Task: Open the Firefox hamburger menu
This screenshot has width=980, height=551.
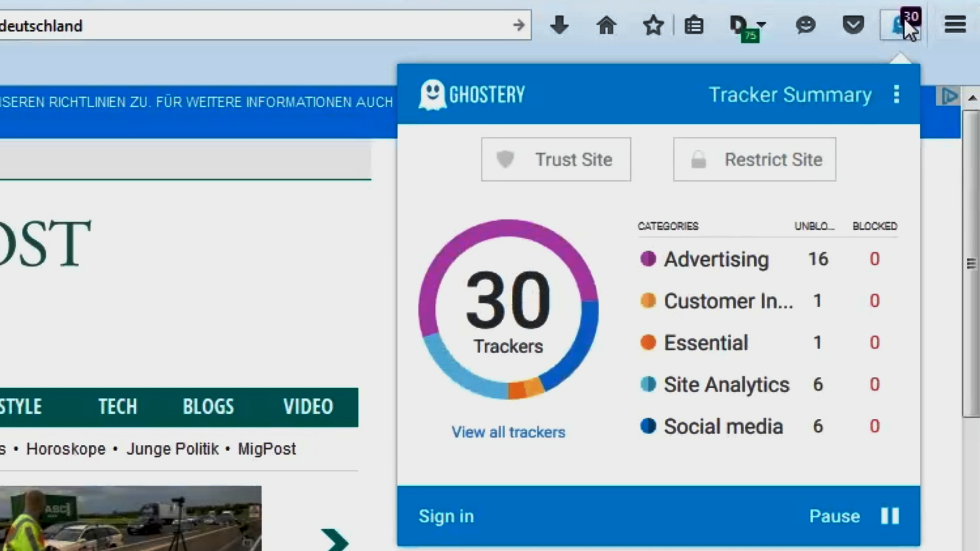Action: pyautogui.click(x=955, y=24)
